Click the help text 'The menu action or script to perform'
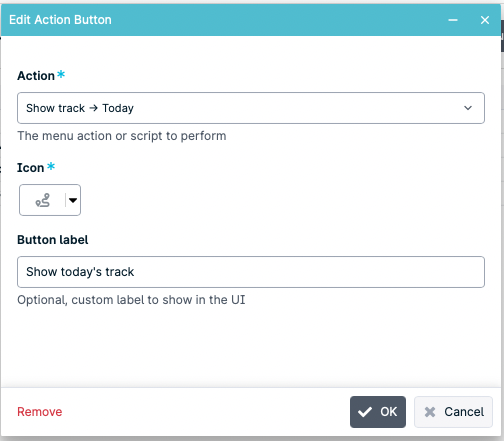This screenshot has width=504, height=441. click(122, 136)
